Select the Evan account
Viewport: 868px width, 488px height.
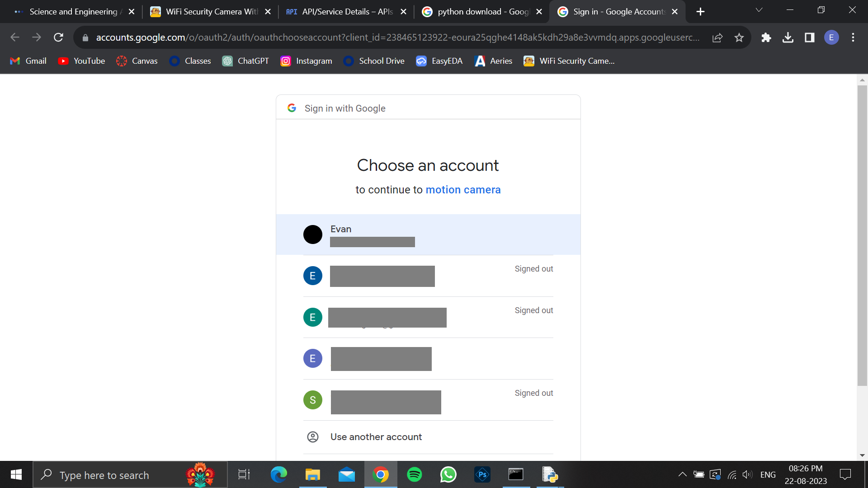pos(428,235)
